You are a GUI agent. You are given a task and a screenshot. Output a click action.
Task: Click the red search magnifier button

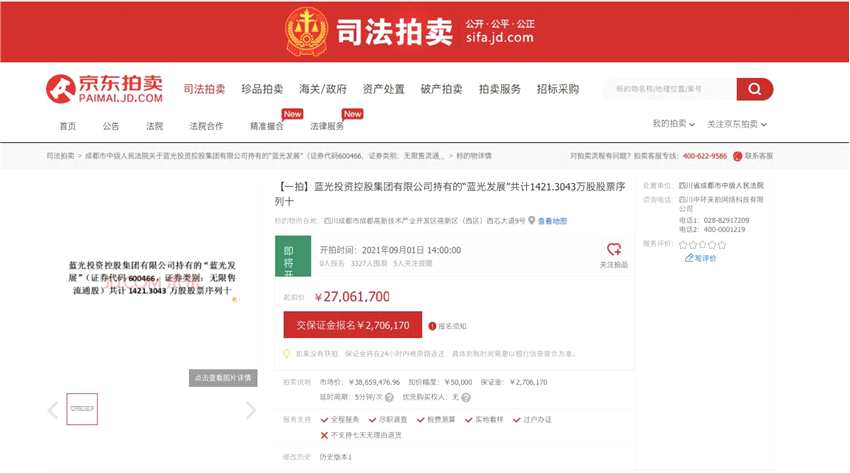click(755, 89)
